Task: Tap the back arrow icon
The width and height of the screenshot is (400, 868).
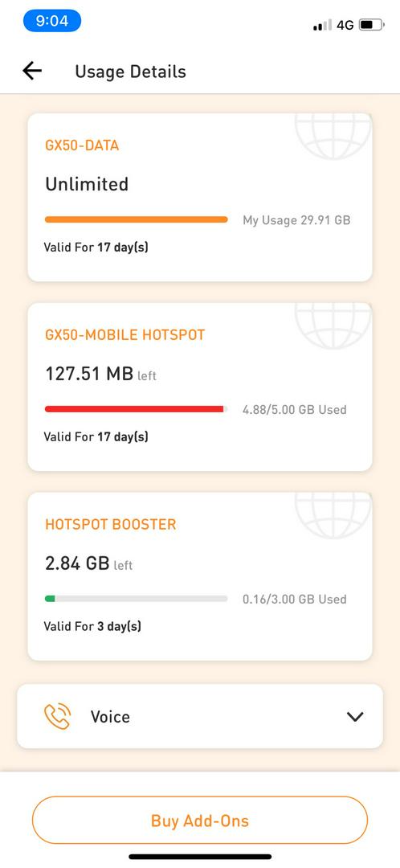Action: [x=32, y=71]
